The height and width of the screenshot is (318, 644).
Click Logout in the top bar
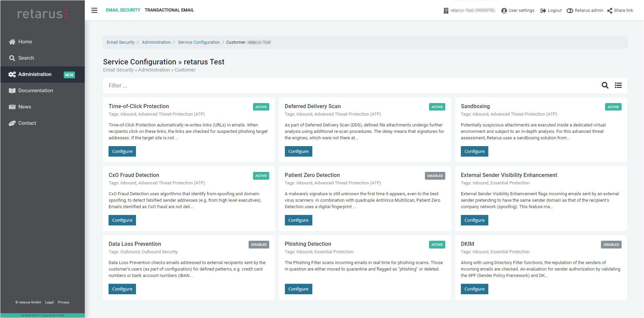click(551, 11)
